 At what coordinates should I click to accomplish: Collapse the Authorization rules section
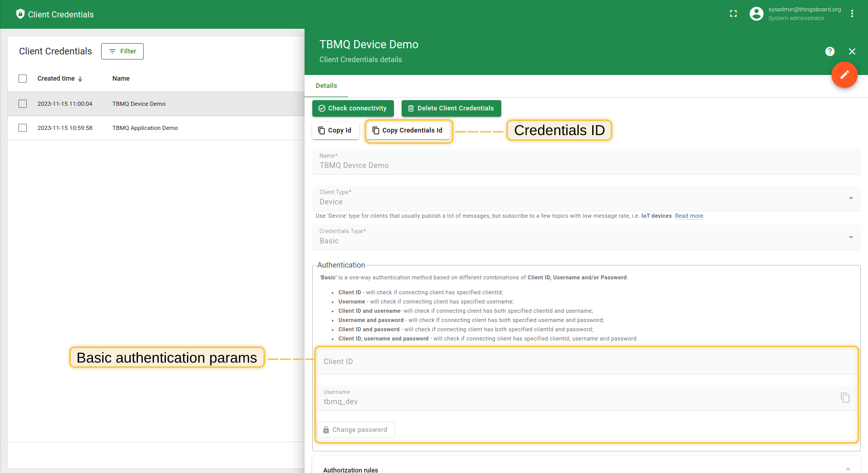(x=848, y=469)
